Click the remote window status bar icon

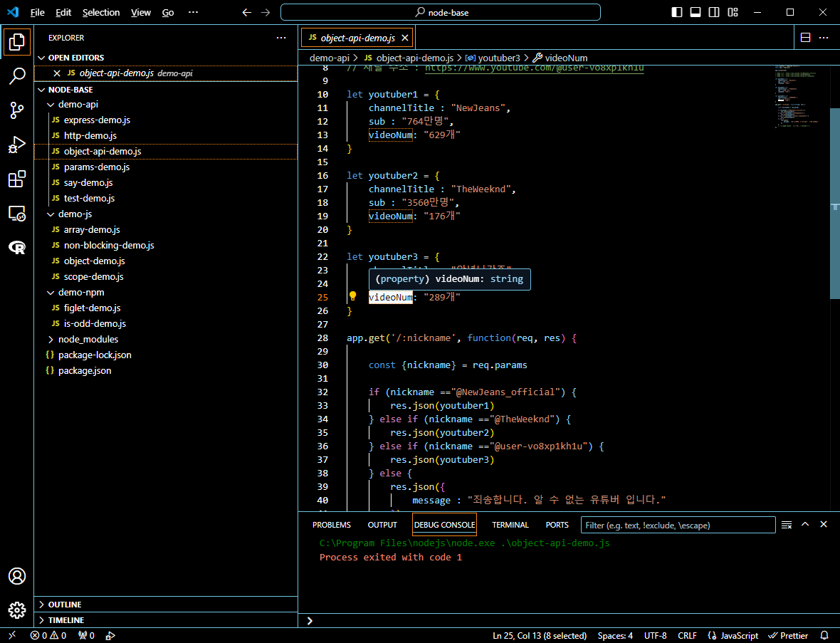click(x=12, y=635)
